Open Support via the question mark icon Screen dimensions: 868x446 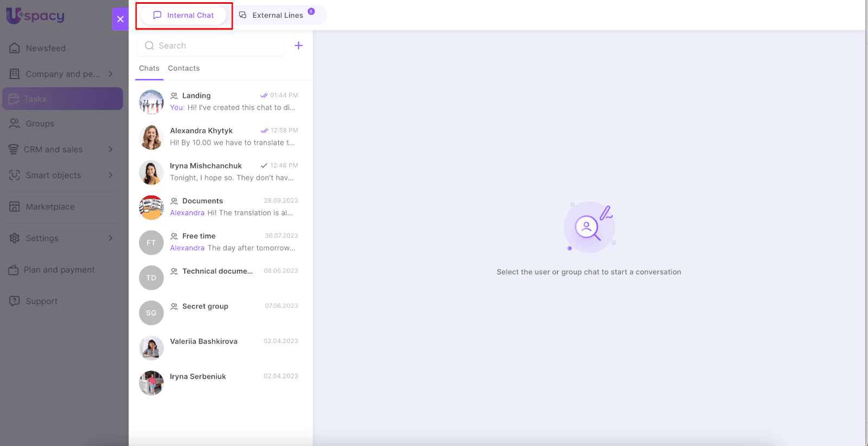tap(15, 301)
